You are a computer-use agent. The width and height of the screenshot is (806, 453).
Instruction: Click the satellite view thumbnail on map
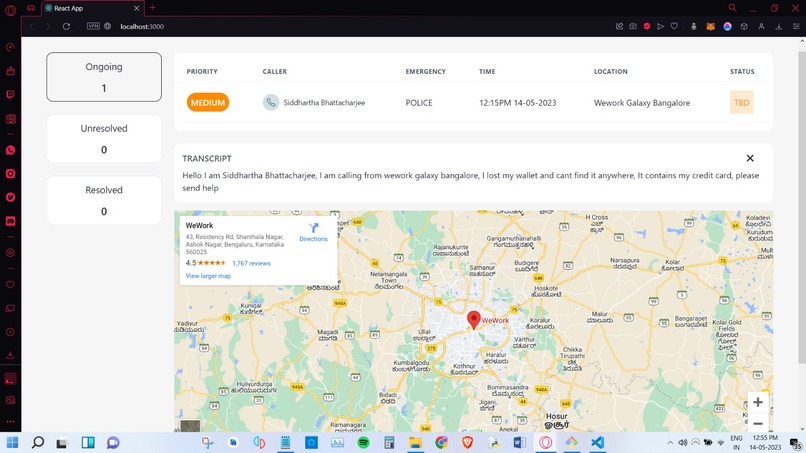click(x=190, y=426)
